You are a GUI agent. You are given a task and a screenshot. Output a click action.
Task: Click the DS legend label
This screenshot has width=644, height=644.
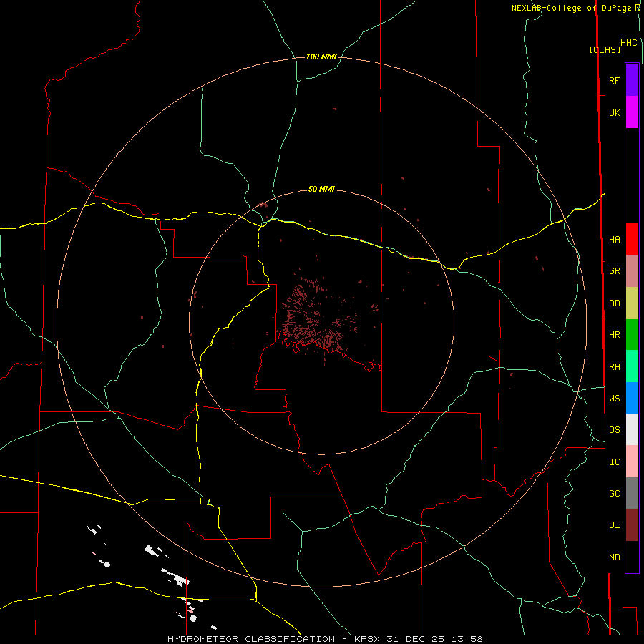[614, 429]
